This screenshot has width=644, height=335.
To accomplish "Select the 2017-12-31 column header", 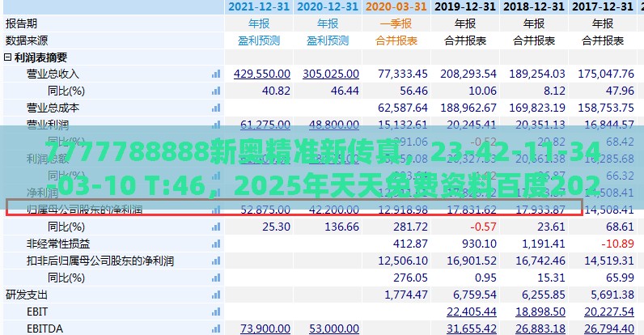I will click(603, 6).
